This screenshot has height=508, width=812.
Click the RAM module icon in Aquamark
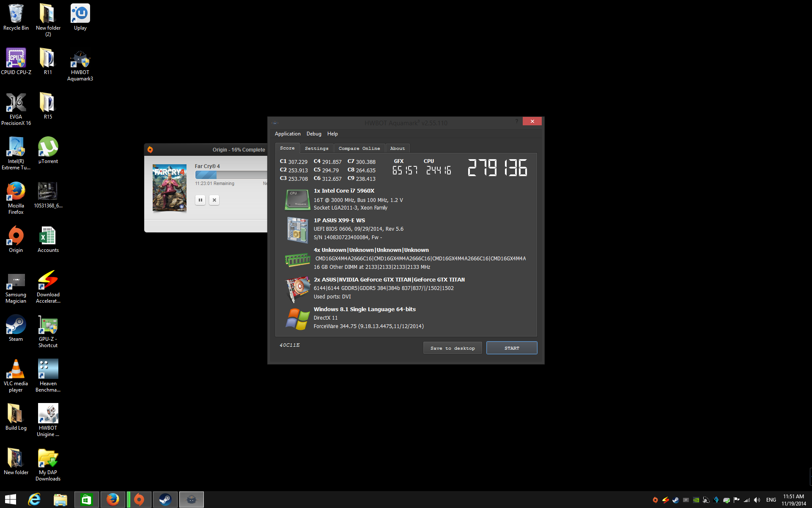click(x=297, y=259)
